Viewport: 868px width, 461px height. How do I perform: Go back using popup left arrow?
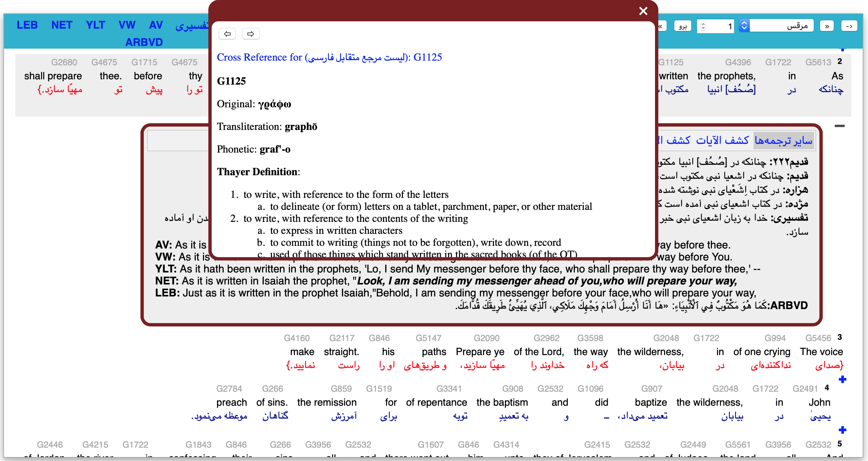pyautogui.click(x=227, y=34)
